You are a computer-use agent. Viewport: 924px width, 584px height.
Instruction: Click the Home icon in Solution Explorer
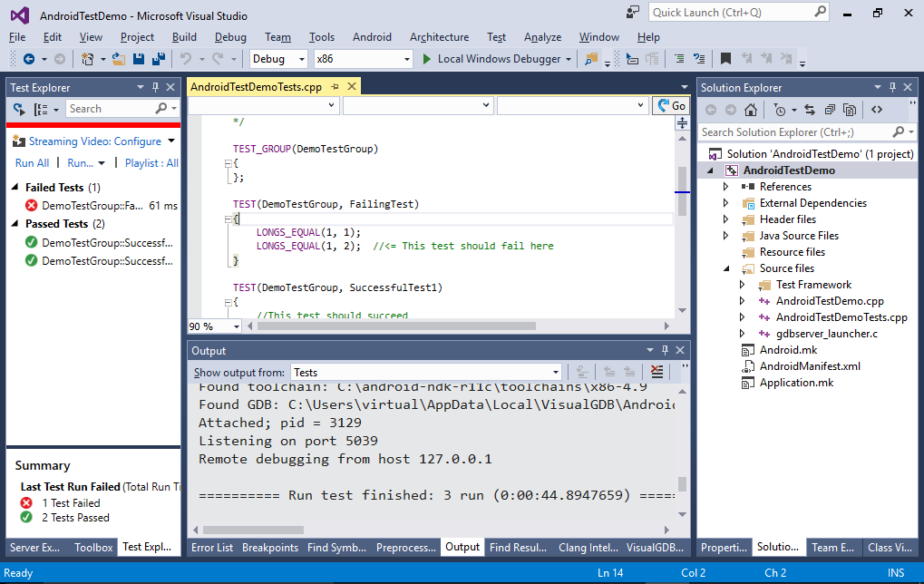(x=751, y=110)
